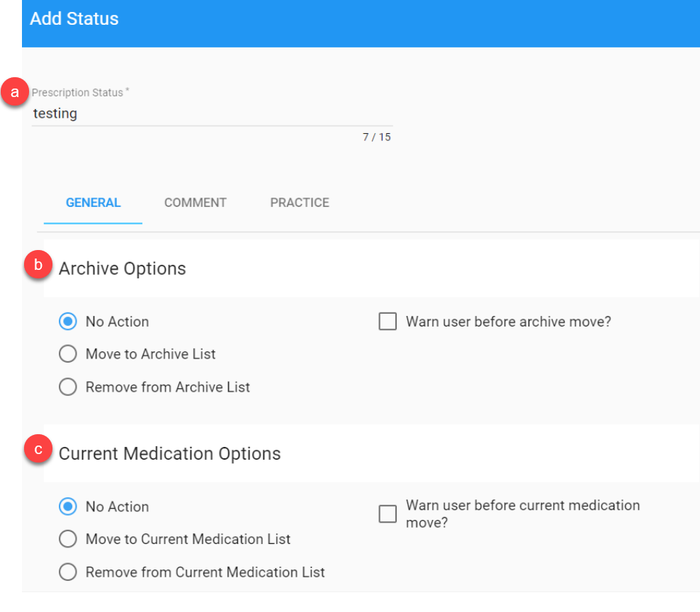
Task: Check "Warn user before current medication move?"
Action: coord(388,514)
